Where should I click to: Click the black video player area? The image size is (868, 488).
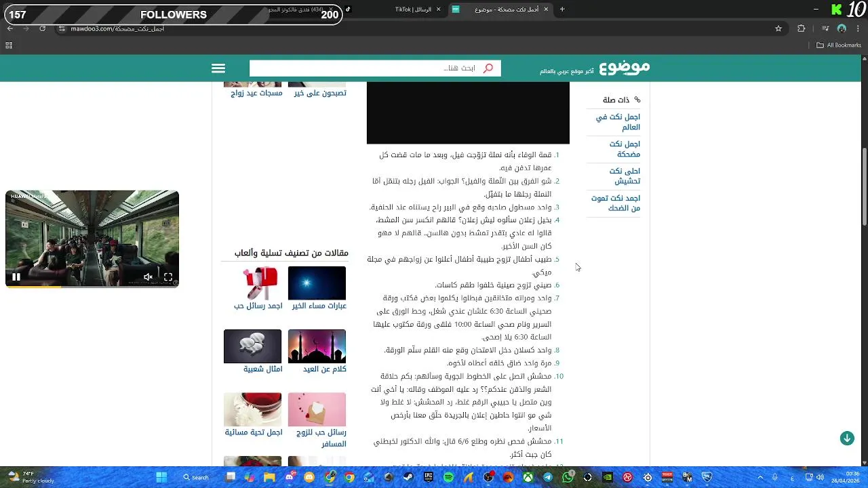tap(468, 113)
